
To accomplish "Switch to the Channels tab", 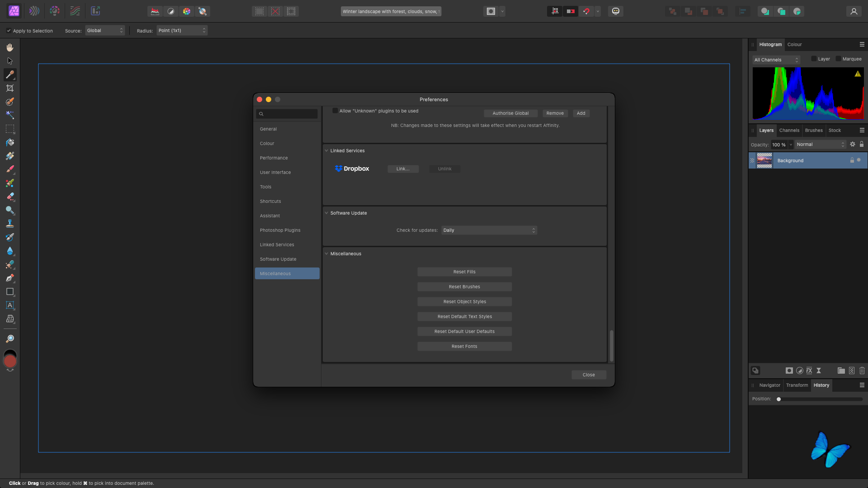I will tap(789, 130).
